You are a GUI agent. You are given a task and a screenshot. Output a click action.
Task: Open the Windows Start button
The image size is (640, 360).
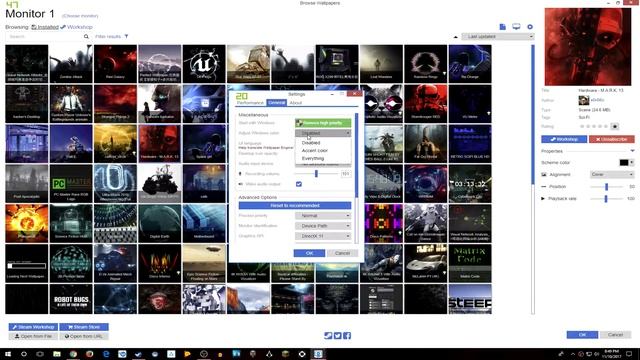click(x=8, y=354)
